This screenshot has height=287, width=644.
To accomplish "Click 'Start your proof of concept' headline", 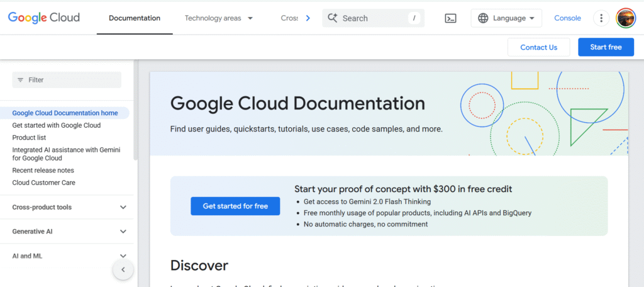I will [403, 189].
